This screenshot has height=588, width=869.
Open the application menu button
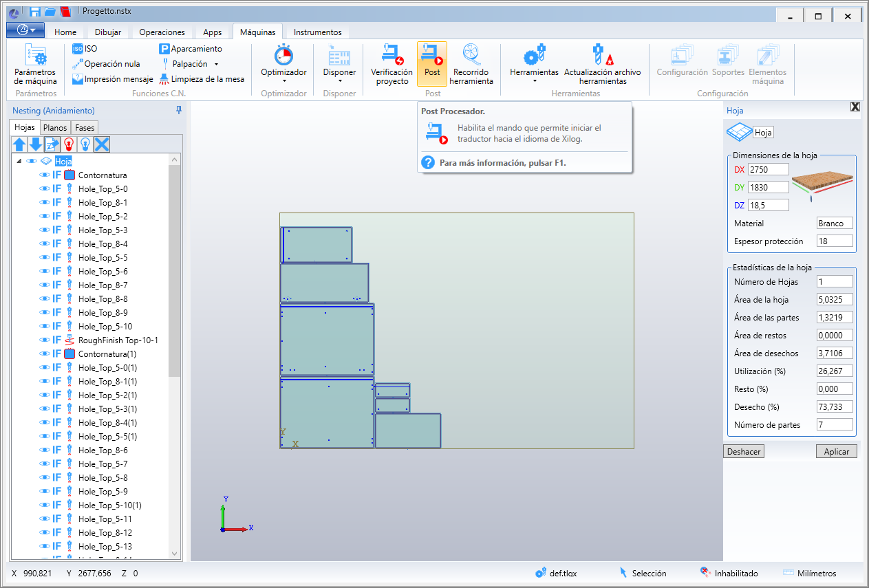tap(25, 30)
